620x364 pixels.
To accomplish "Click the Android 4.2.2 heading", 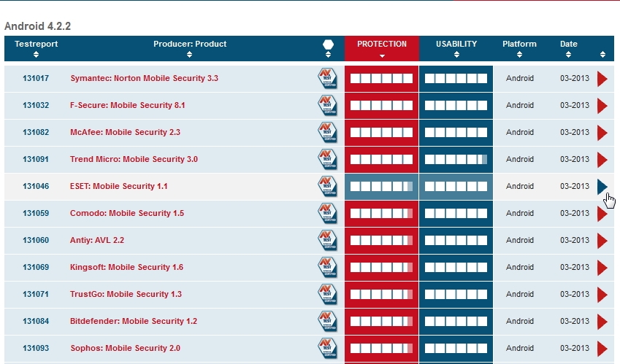I will (37, 26).
